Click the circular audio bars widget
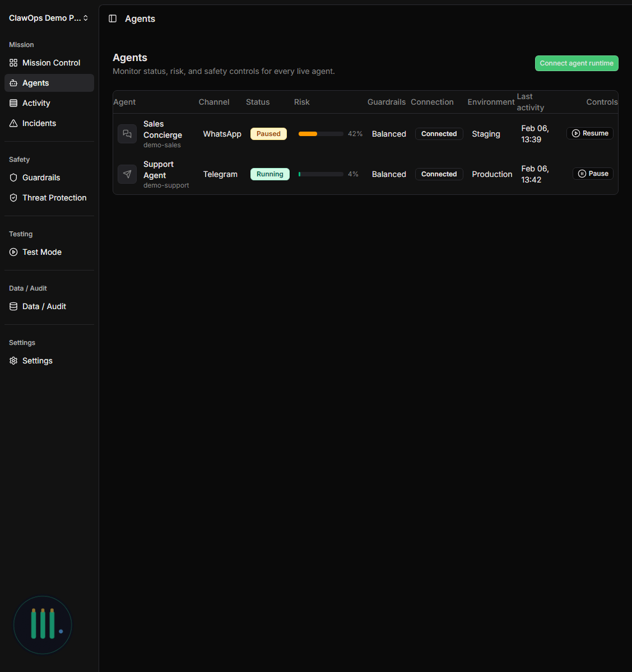 click(43, 624)
